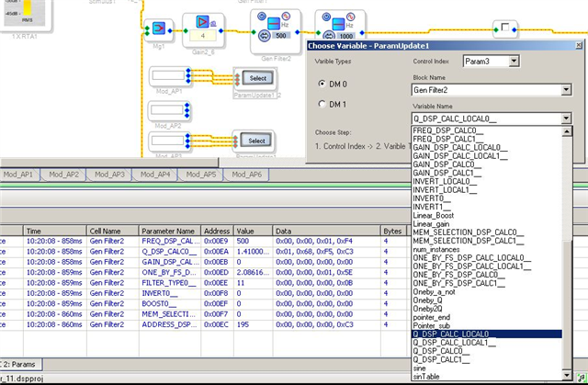
Task: Click the arrows icon beside the 500 value
Action: click(x=265, y=36)
